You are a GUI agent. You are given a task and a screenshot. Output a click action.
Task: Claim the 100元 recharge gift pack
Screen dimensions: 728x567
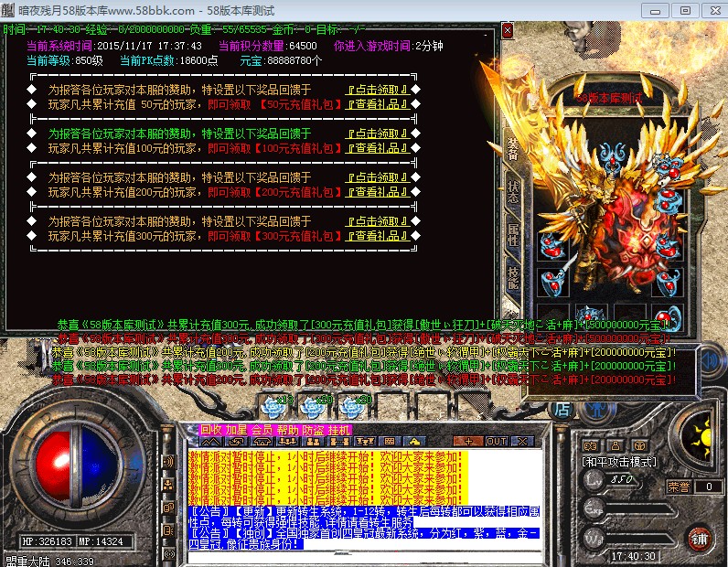pyautogui.click(x=378, y=134)
